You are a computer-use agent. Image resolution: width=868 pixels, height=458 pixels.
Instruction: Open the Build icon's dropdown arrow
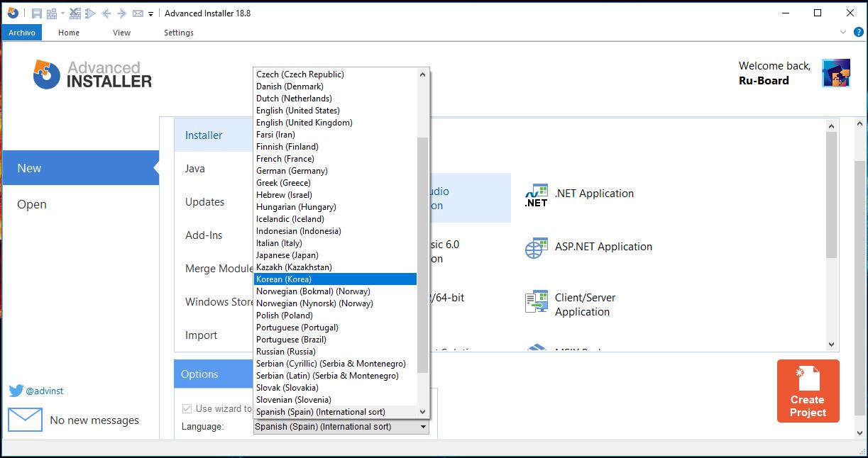[x=62, y=13]
